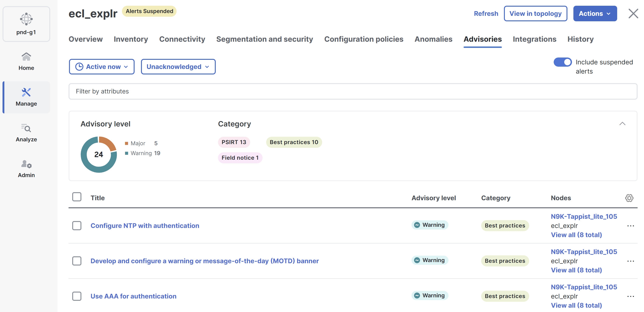Screen dimensions: 644x312
Task: Open Configuration policies tab
Action: (364, 39)
